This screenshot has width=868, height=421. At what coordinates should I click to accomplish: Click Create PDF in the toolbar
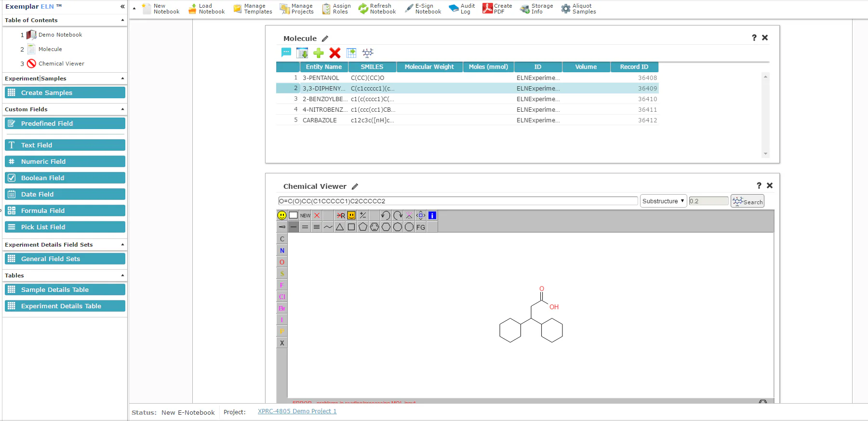coord(497,9)
